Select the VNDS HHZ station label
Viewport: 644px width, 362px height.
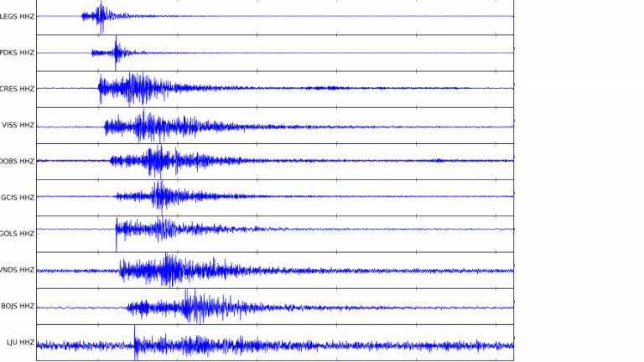click(x=17, y=270)
